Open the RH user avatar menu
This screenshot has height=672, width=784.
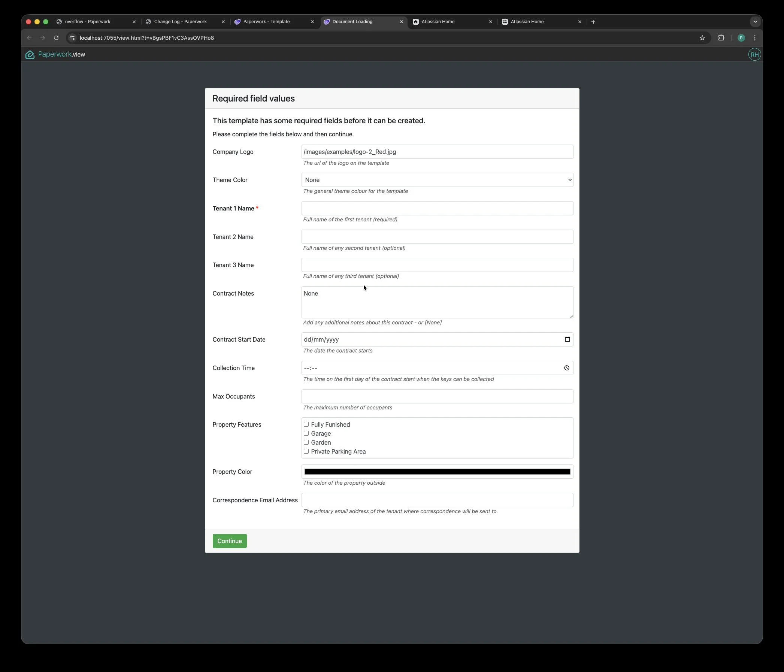(754, 54)
